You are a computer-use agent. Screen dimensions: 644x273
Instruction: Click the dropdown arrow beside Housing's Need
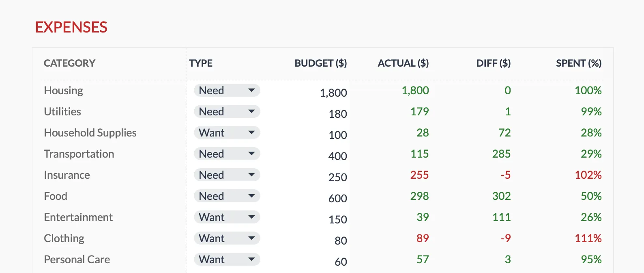coord(252,90)
